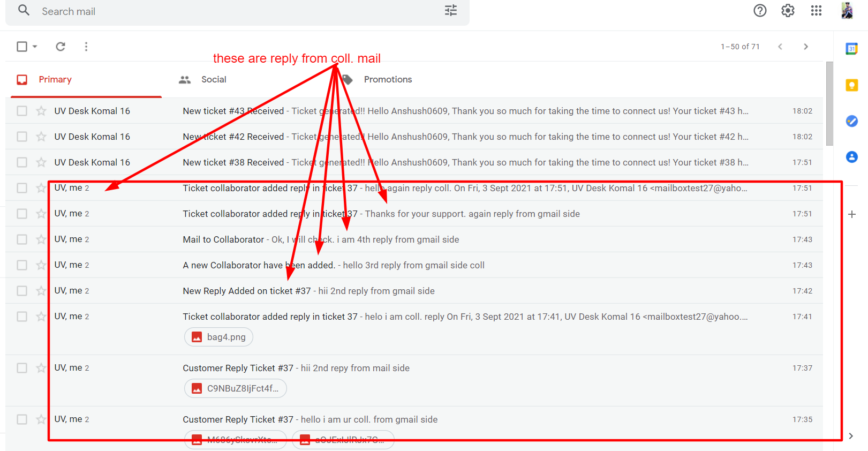The image size is (868, 451).
Task: Show the side panel chevron
Action: [851, 436]
